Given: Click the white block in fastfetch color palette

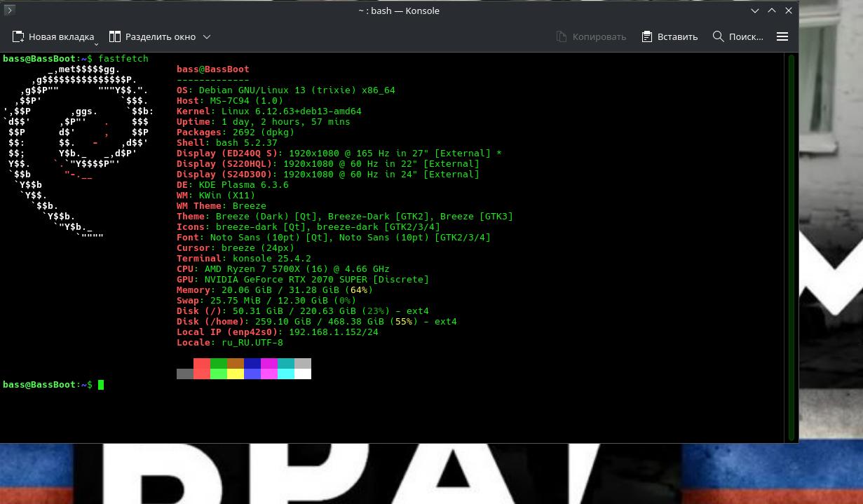Looking at the screenshot, I should pos(303,374).
